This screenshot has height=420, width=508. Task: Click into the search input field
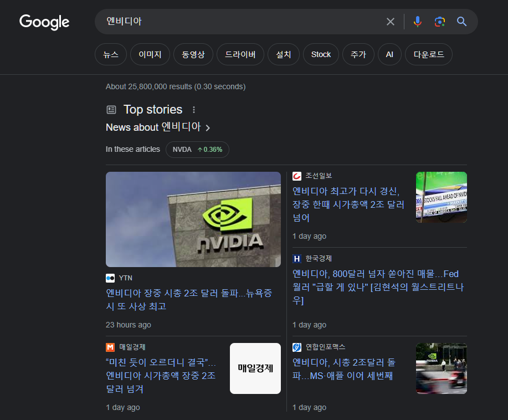click(238, 22)
